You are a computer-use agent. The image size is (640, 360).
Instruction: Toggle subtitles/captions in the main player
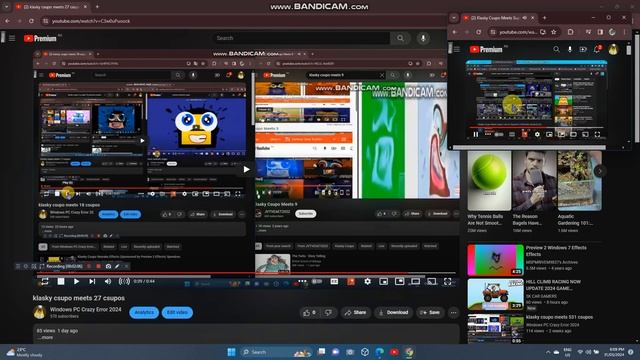pos(334,281)
